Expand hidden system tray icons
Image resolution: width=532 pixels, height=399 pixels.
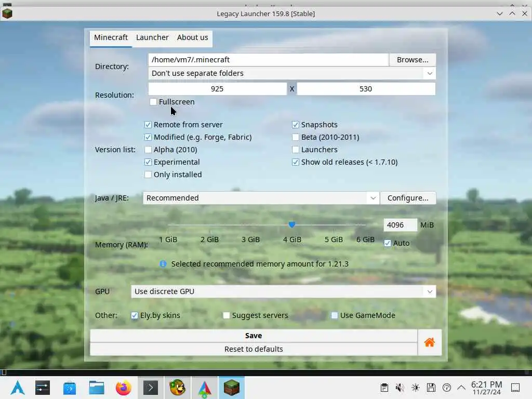click(461, 388)
